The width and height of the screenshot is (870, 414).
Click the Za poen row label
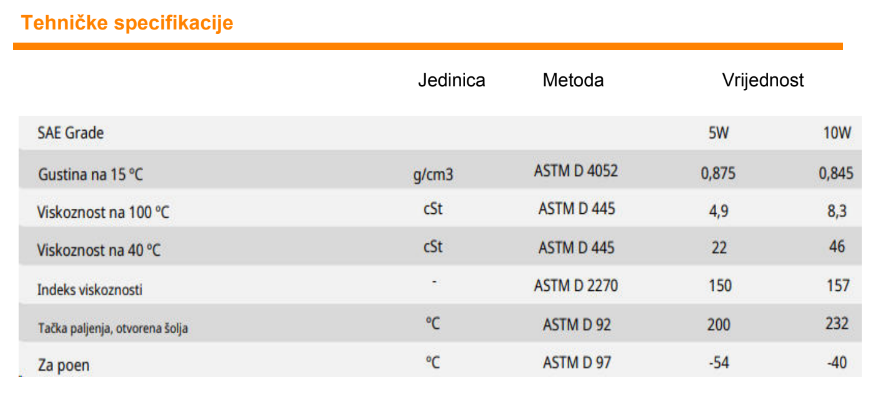(63, 365)
